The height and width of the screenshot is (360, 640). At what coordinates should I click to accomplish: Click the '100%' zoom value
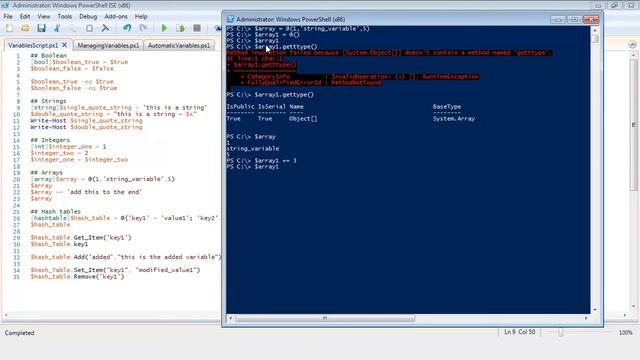tap(625, 333)
